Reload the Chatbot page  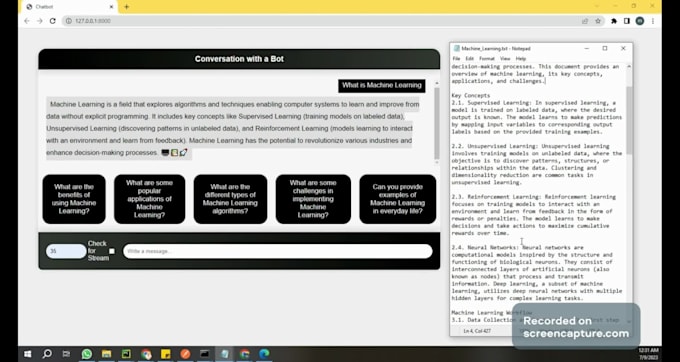pyautogui.click(x=52, y=21)
